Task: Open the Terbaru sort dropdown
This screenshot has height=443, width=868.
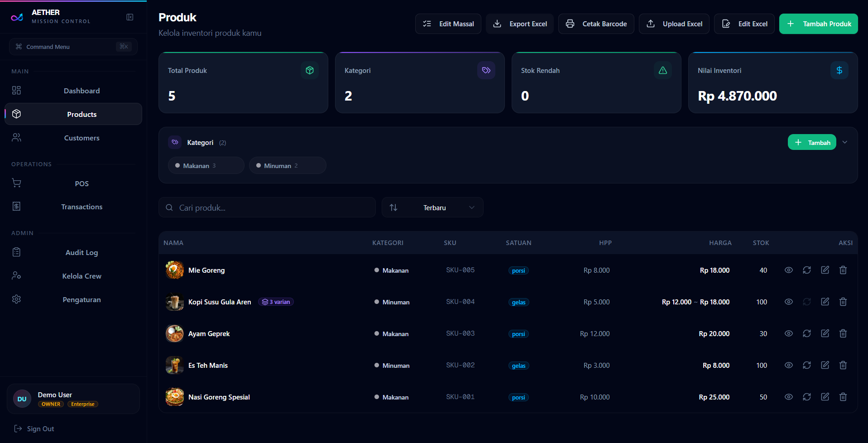Action: pos(432,207)
